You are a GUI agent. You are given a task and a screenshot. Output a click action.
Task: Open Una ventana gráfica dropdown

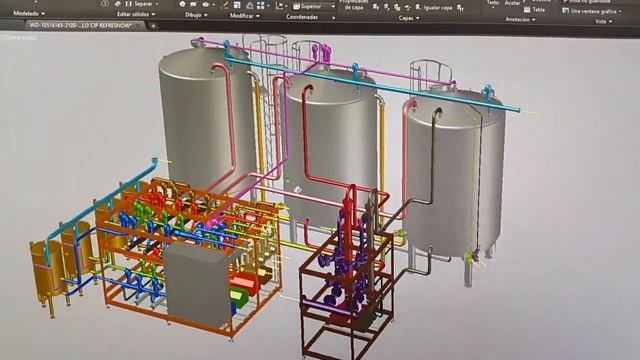(x=592, y=11)
